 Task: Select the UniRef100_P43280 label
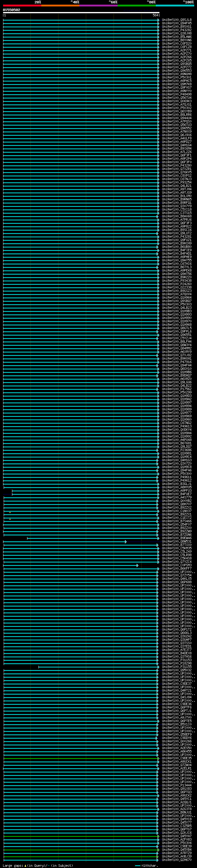(x=177, y=165)
